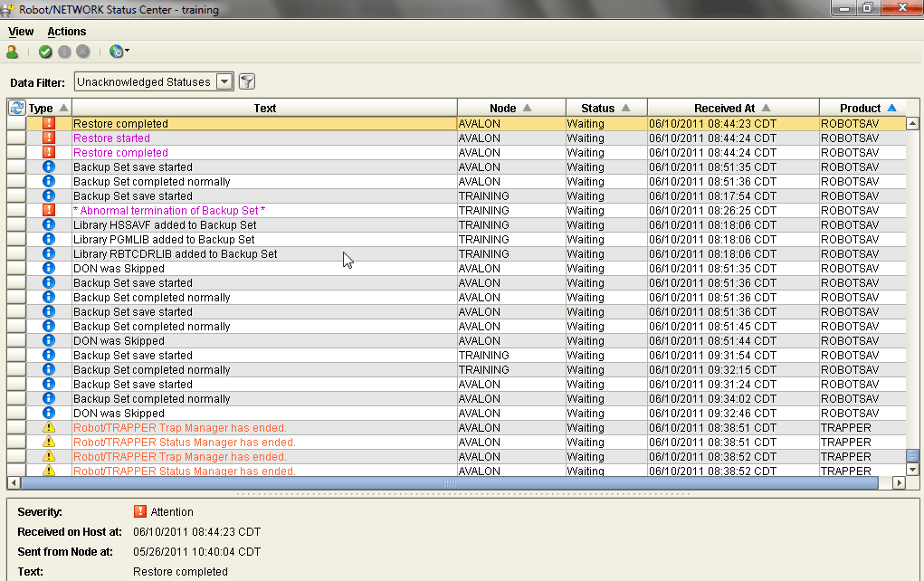Open the Actions menu

[x=67, y=32]
